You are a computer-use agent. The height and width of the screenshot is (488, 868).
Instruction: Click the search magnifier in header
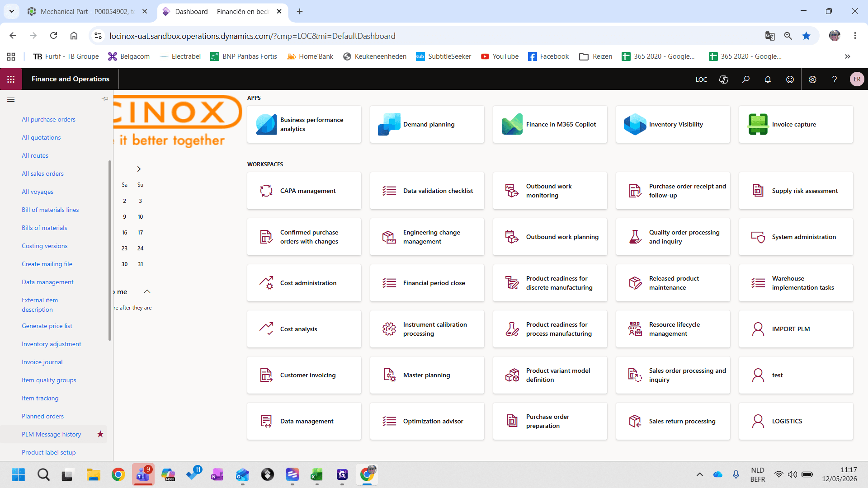(x=745, y=79)
